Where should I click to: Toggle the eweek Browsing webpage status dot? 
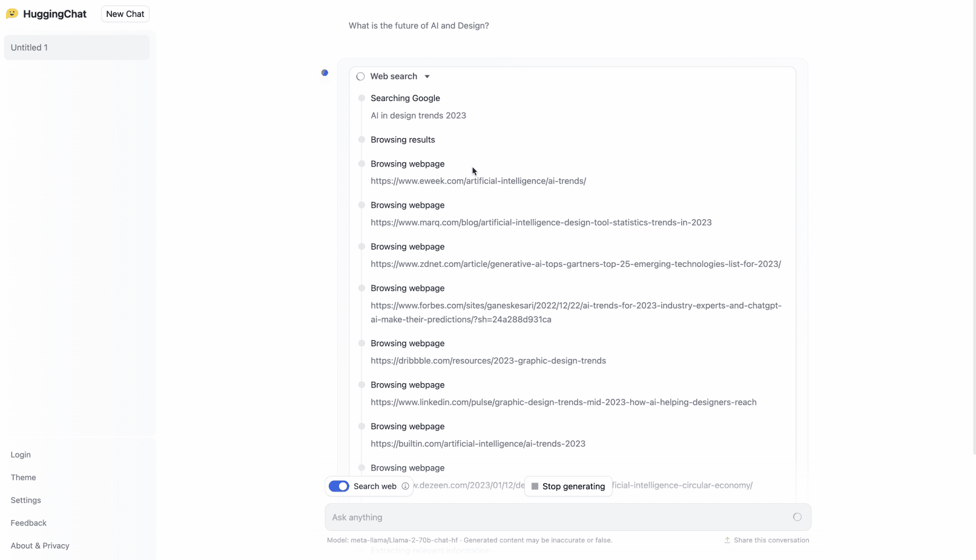(361, 164)
